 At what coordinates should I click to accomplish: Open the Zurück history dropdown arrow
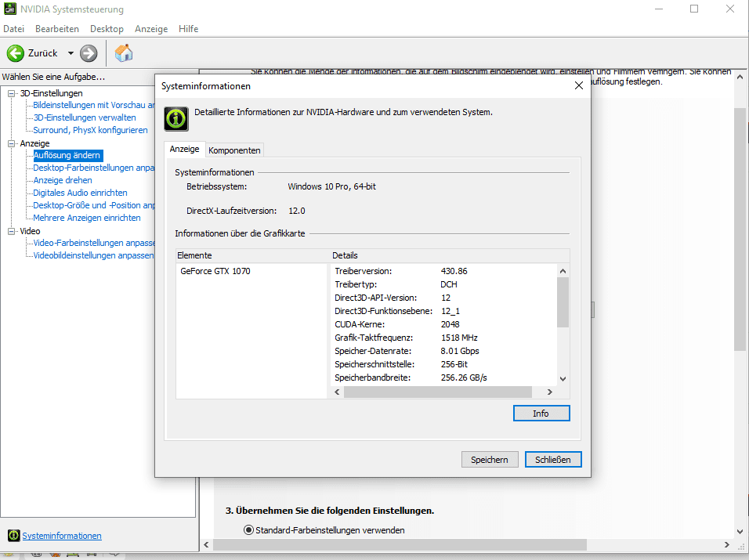pyautogui.click(x=71, y=53)
